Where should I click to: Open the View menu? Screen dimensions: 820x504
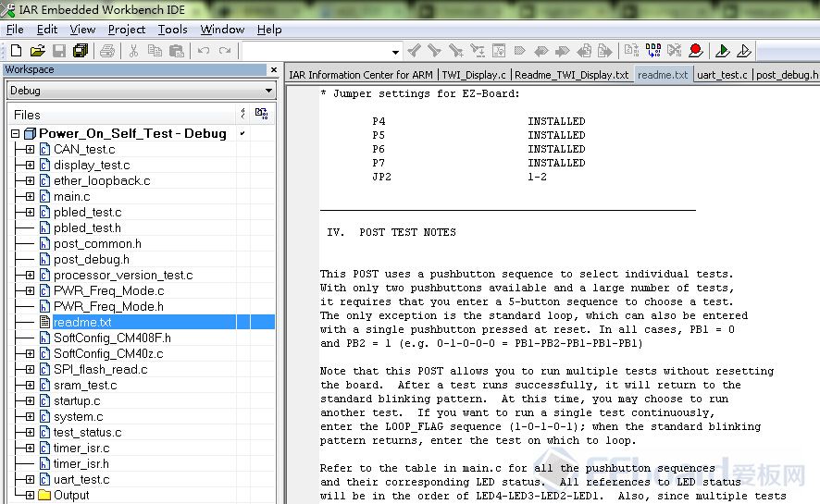click(x=82, y=30)
